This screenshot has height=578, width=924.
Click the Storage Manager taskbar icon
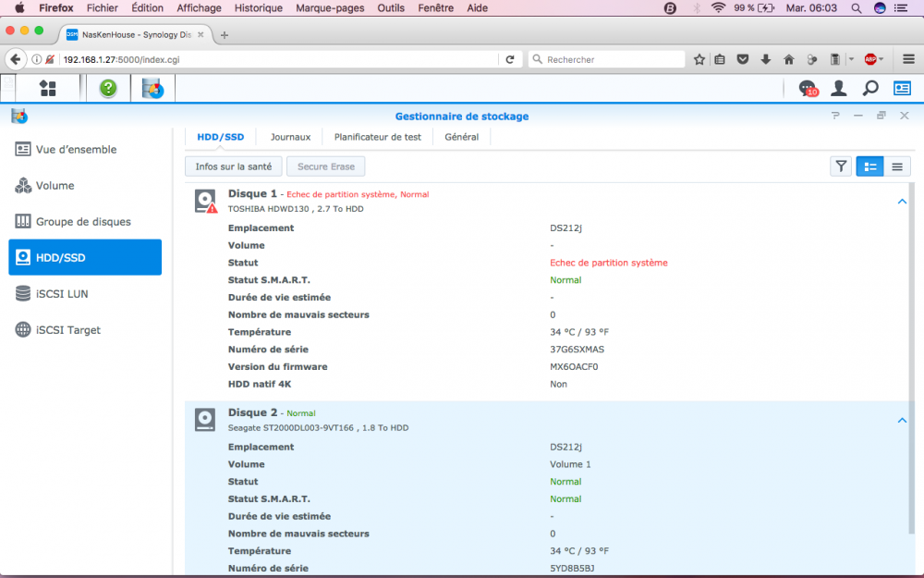pyautogui.click(x=152, y=89)
